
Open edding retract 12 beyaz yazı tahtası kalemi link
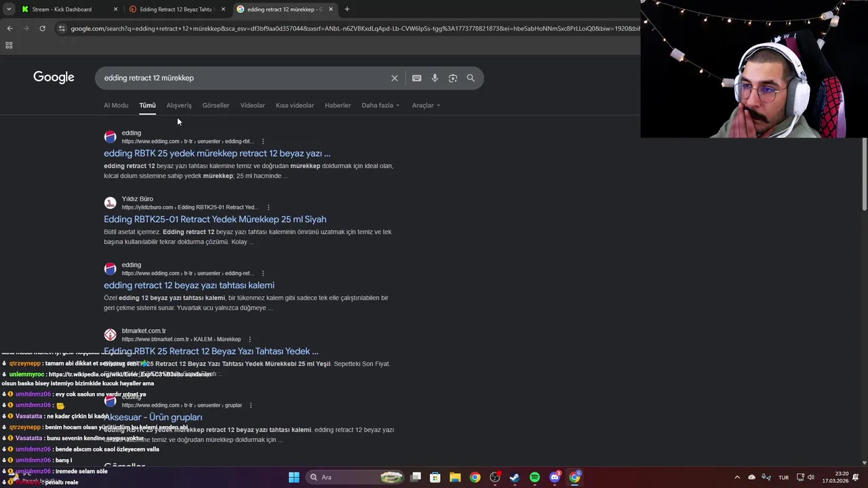[189, 285]
